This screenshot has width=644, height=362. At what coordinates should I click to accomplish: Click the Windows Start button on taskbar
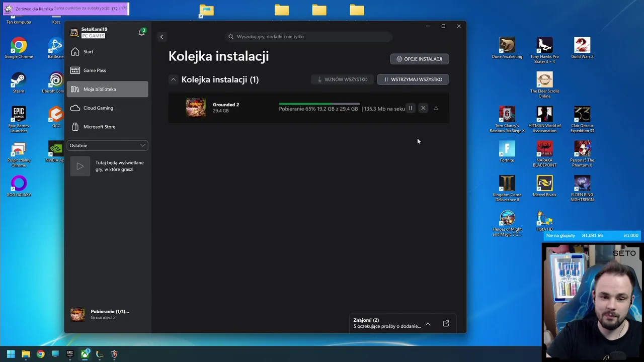[11, 354]
